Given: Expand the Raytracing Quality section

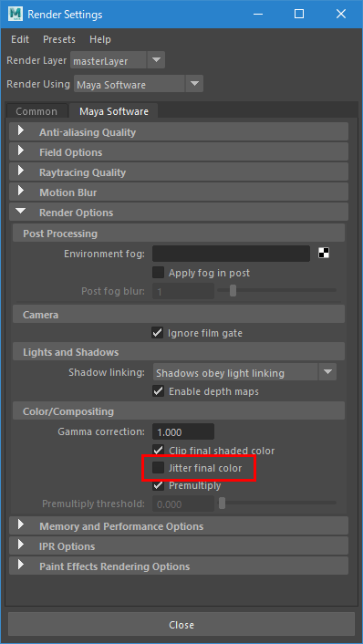Looking at the screenshot, I should click(x=179, y=172).
